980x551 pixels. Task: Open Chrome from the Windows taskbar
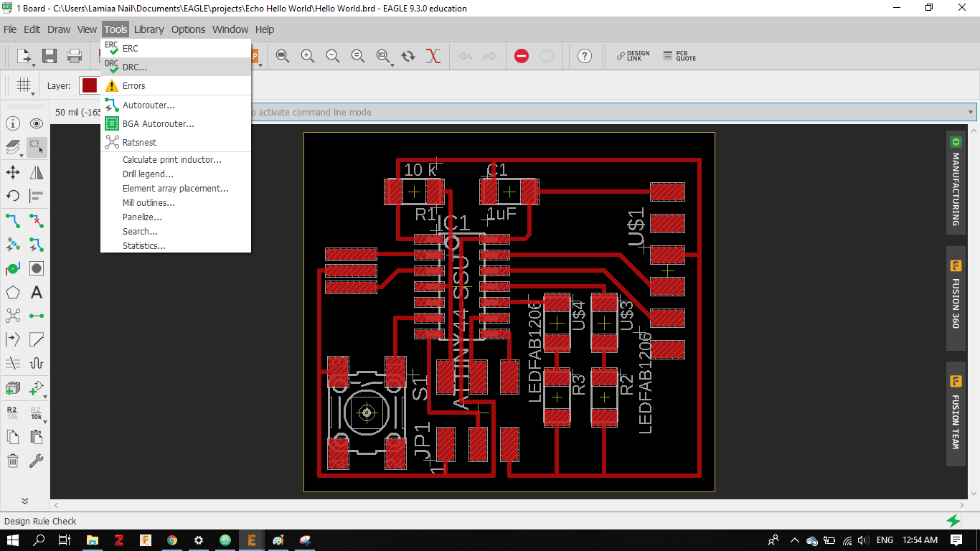pos(172,540)
